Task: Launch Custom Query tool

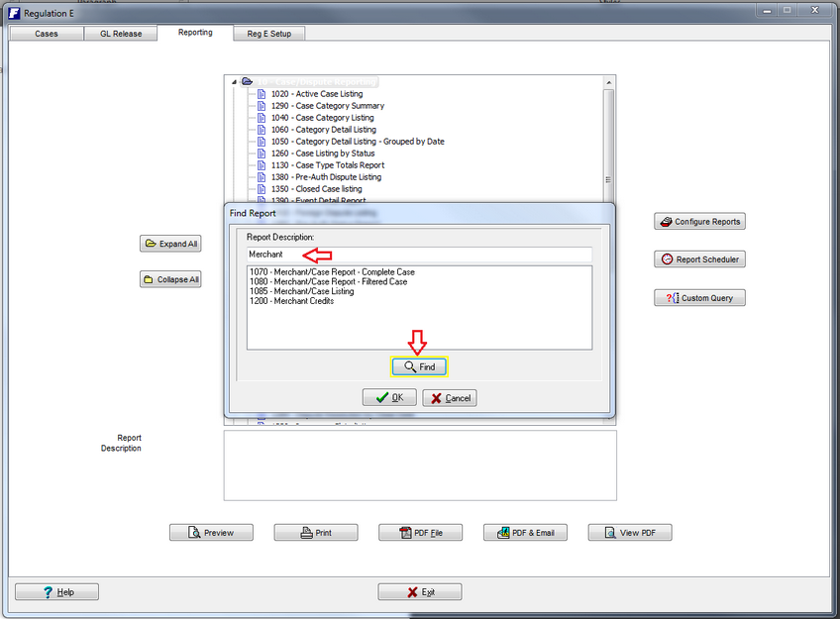Action: tap(699, 297)
